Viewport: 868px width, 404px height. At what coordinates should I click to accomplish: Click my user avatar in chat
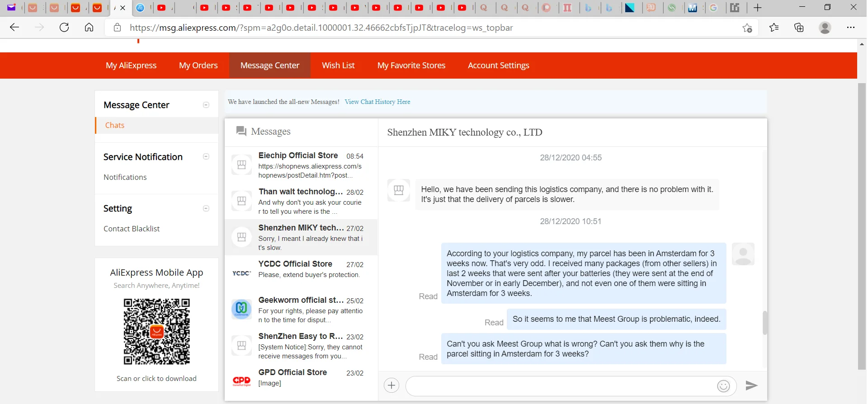(x=743, y=254)
